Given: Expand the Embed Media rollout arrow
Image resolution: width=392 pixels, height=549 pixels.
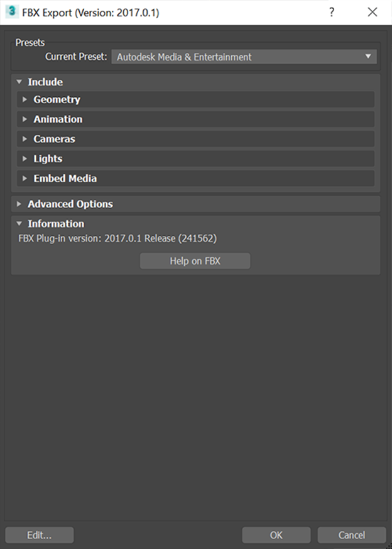Looking at the screenshot, I should (x=24, y=179).
